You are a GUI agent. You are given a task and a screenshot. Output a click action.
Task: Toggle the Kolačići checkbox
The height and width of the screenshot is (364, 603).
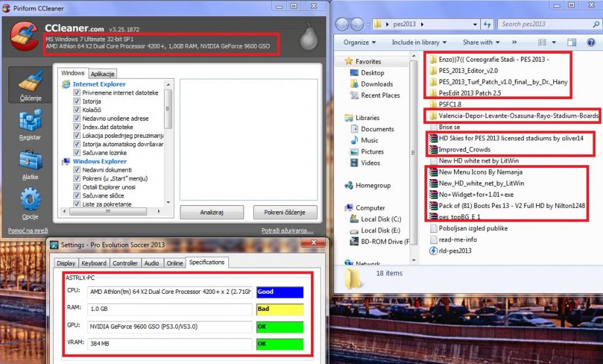[x=77, y=110]
